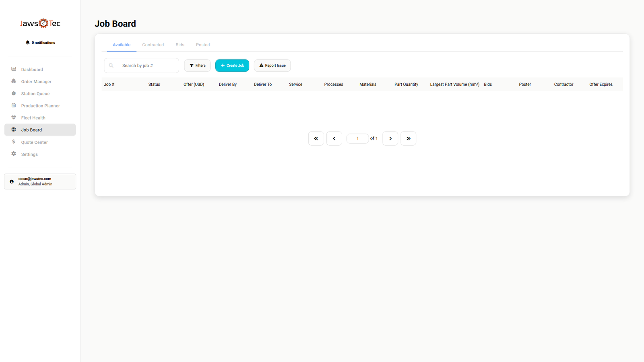
Task: Switch to the Posted tab
Action: [203, 45]
